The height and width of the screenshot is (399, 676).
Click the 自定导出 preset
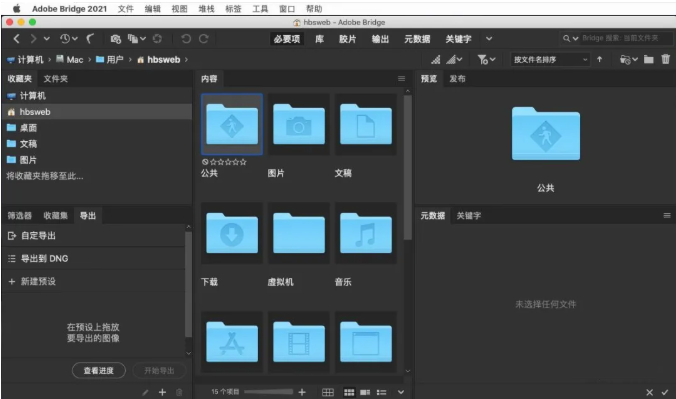(94, 236)
